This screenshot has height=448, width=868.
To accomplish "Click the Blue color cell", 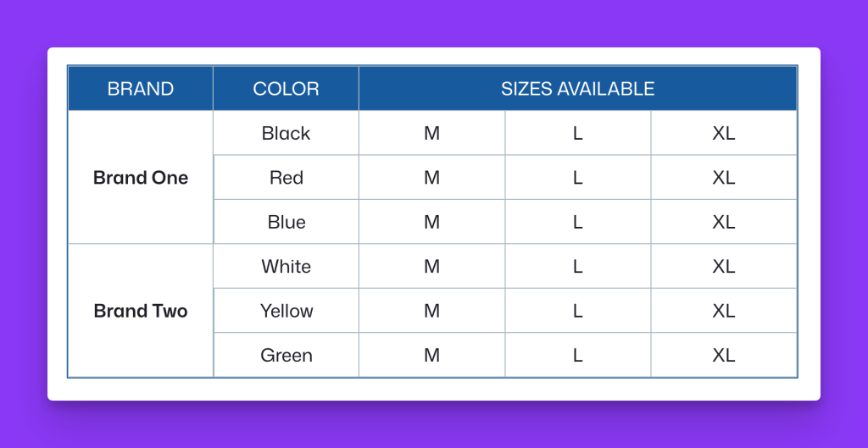I will coord(287,222).
